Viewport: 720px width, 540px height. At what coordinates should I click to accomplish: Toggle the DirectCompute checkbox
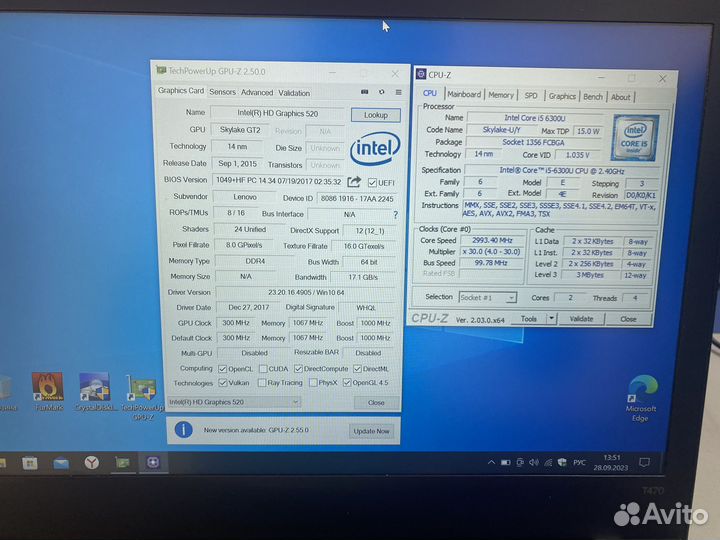[298, 369]
